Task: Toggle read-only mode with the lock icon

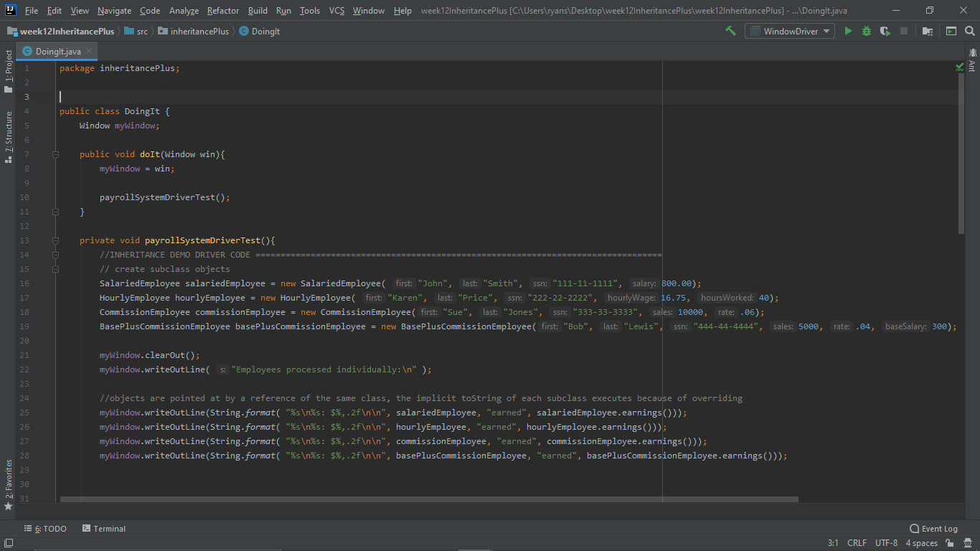Action: (x=948, y=543)
